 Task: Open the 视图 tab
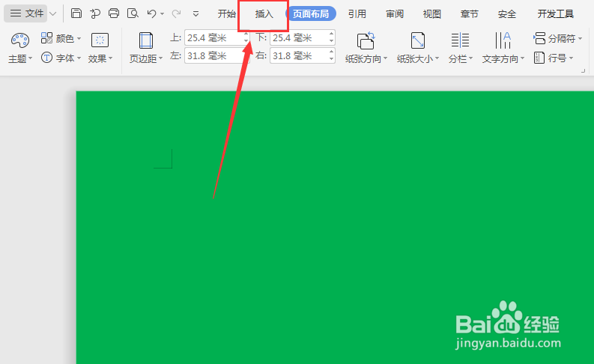432,14
